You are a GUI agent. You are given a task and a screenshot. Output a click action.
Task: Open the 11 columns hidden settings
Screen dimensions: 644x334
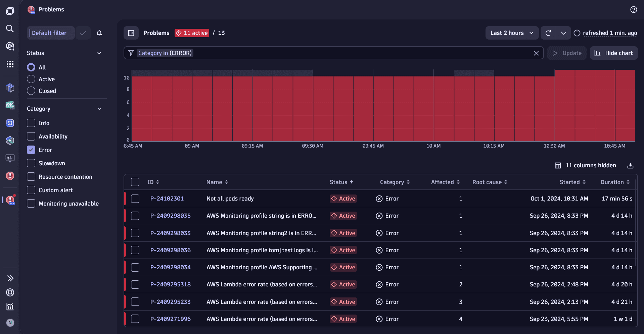(585, 165)
